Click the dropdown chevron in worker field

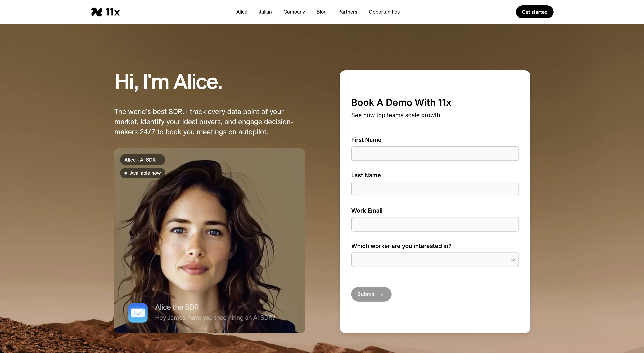[513, 260]
